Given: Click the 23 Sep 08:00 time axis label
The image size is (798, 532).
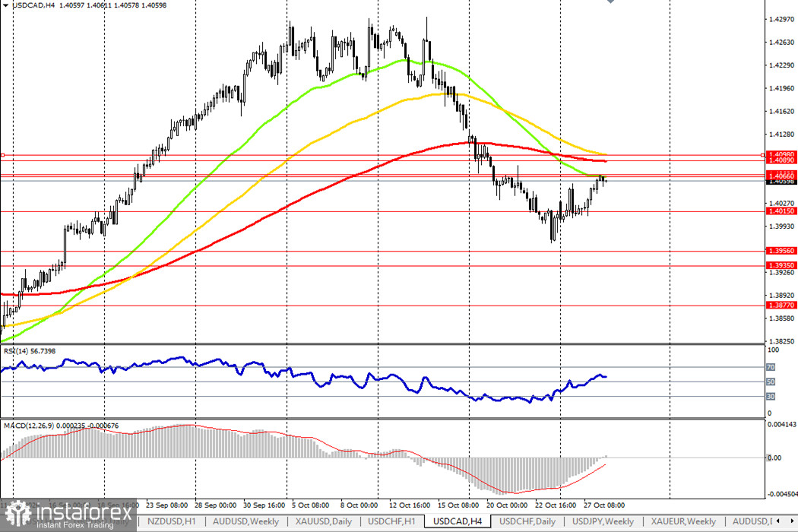Looking at the screenshot, I should [167, 505].
